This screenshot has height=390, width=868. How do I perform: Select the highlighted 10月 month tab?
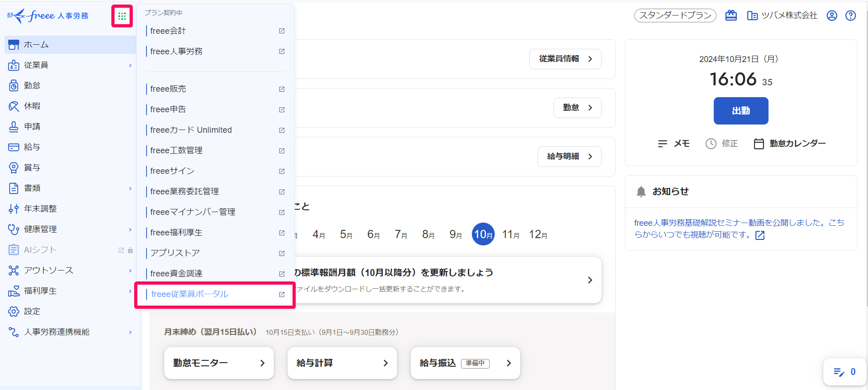[483, 234]
